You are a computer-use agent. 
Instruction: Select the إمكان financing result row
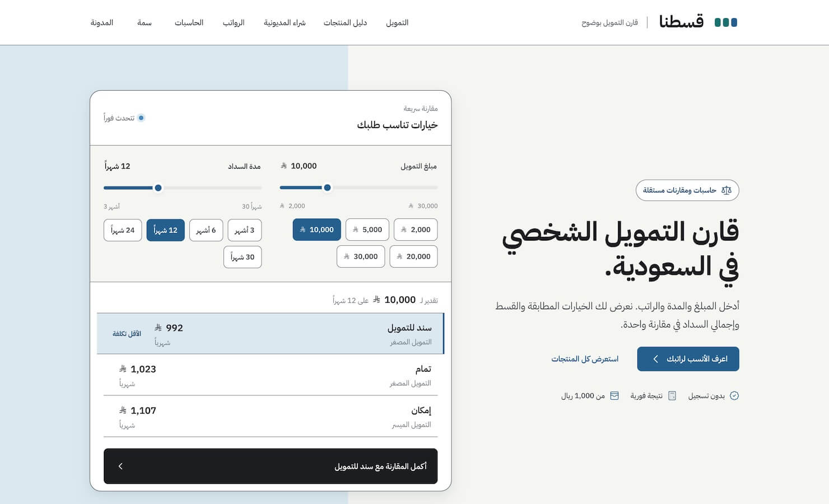pos(271,417)
